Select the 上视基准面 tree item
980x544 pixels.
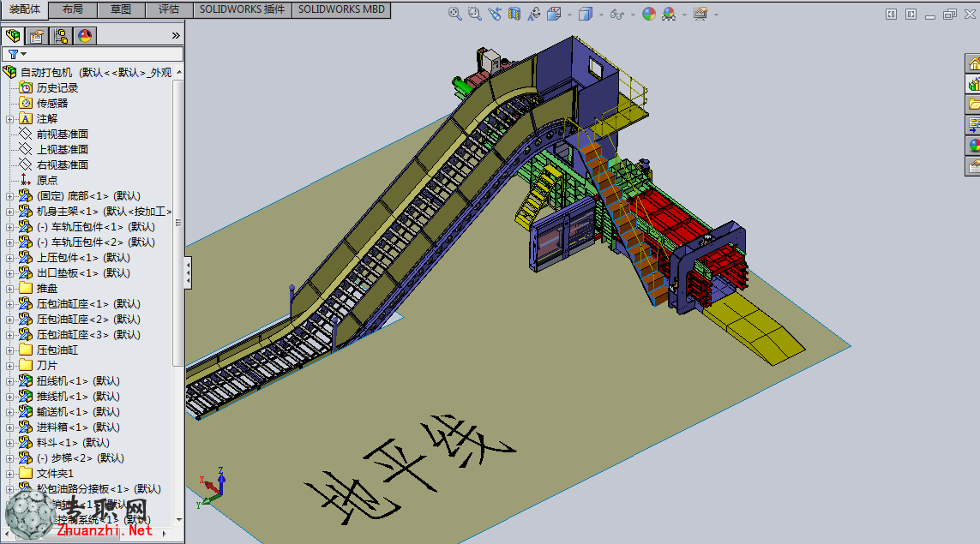[63, 149]
